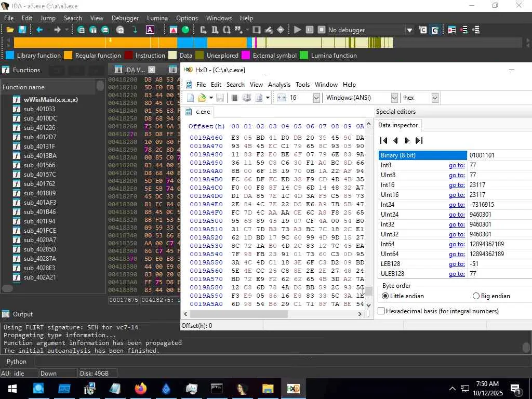532x399 pixels.
Task: Select wWinMain(x,x,x,x) in Functions list
Action: click(50, 99)
